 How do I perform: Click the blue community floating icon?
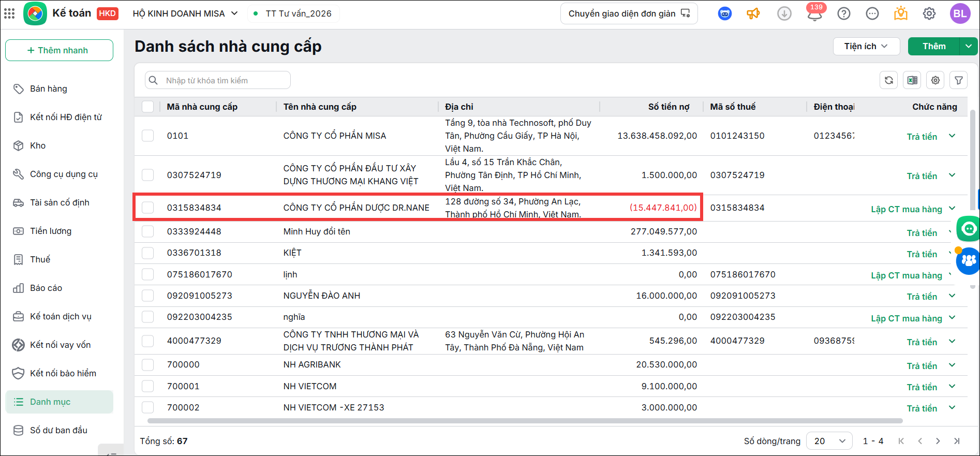click(x=968, y=261)
